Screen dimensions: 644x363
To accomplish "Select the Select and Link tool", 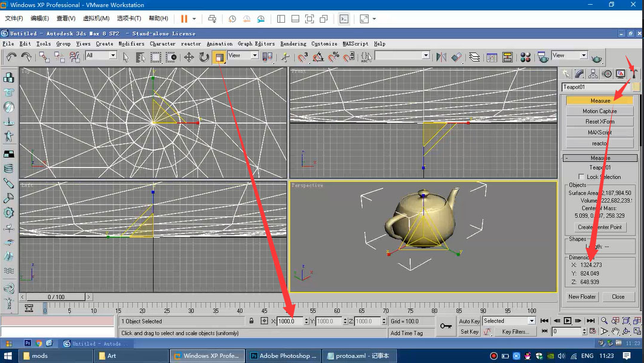I will (x=44, y=57).
